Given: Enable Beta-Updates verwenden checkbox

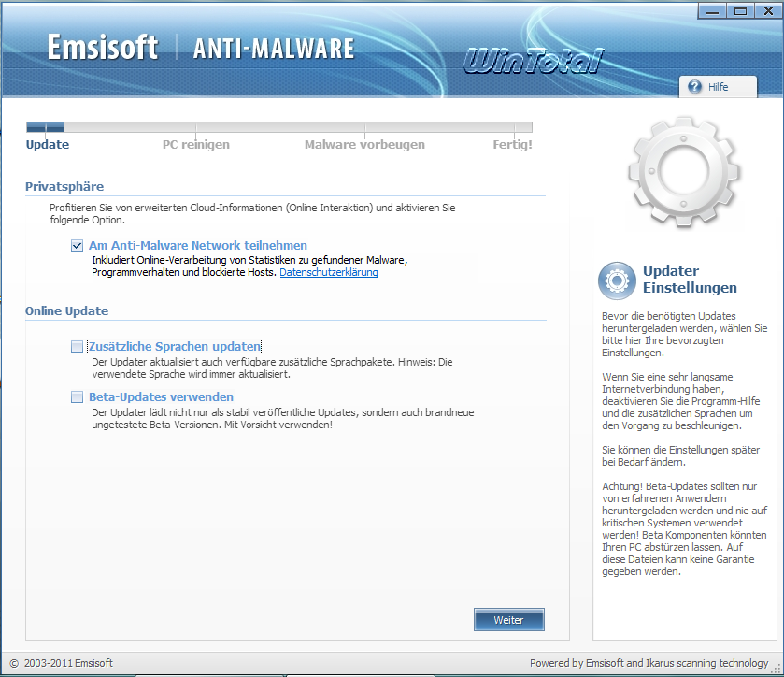Looking at the screenshot, I should (x=77, y=396).
